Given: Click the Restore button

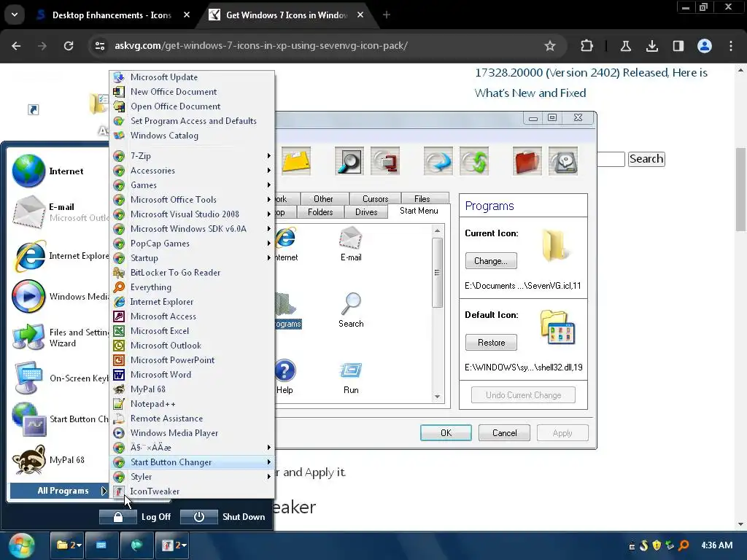Looking at the screenshot, I should (491, 343).
